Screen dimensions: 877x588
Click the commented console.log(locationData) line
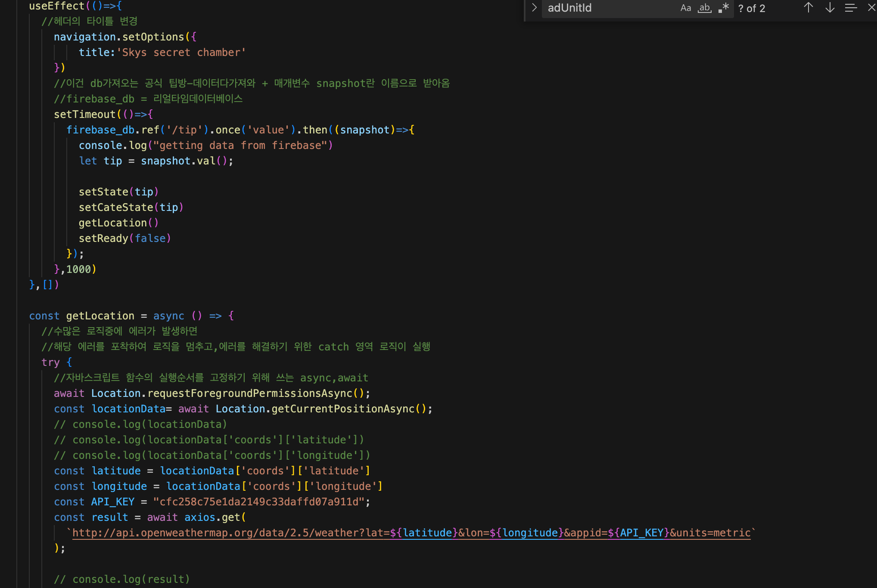(140, 424)
